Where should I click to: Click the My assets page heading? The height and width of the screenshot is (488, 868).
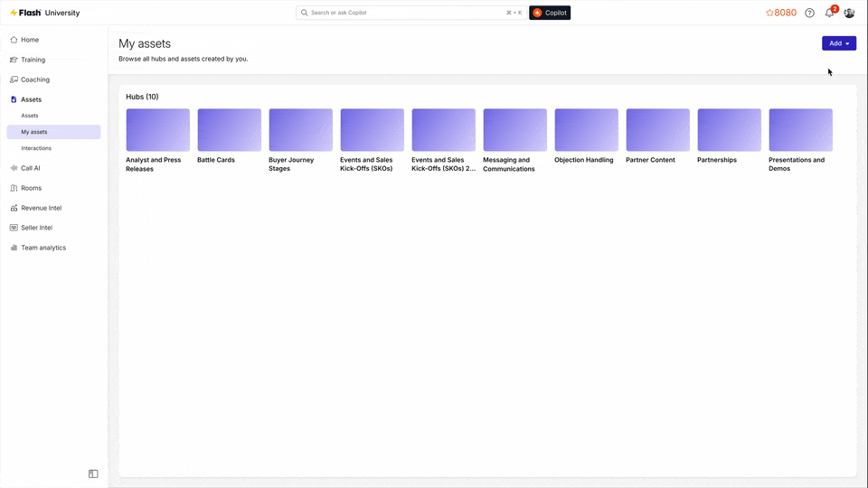pyautogui.click(x=145, y=43)
